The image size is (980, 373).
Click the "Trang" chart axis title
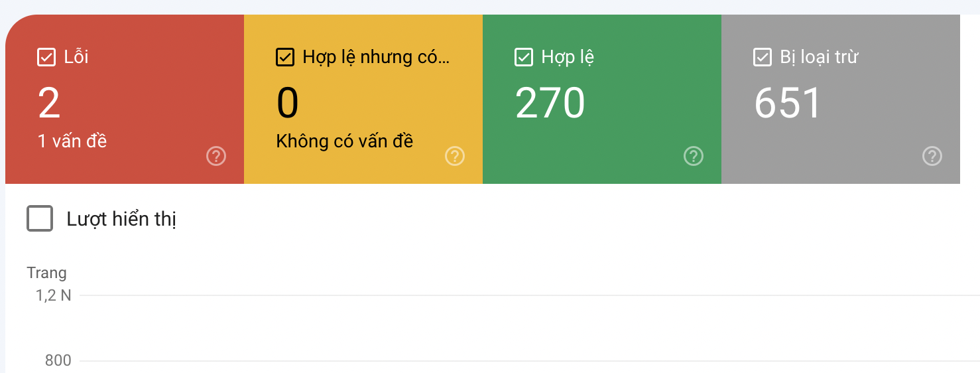click(46, 273)
